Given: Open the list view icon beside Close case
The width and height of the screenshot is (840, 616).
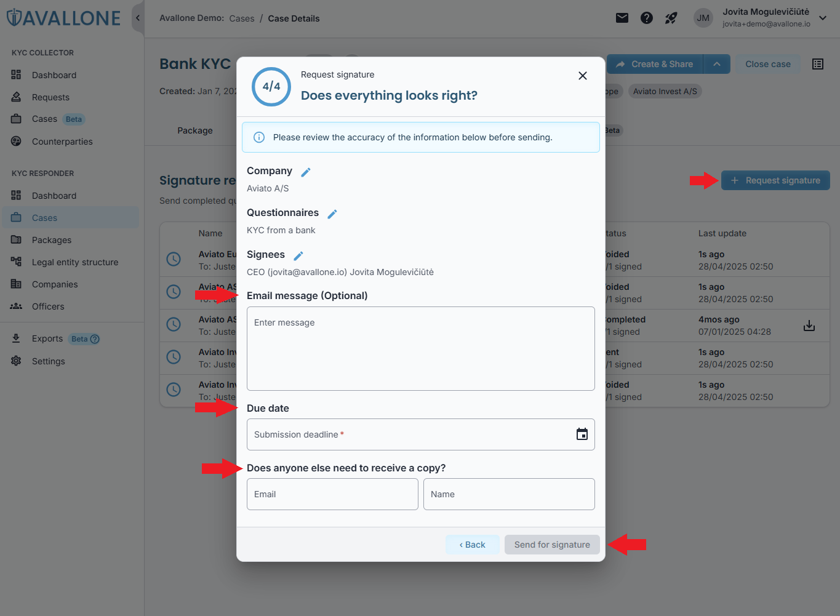Looking at the screenshot, I should (x=818, y=64).
